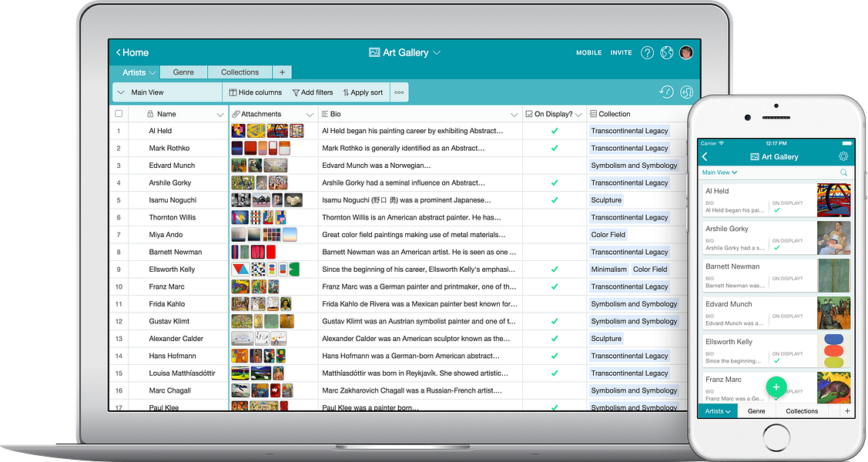Open the Artists tab dropdown arrow
Screen dimensions: 868x462
click(152, 73)
